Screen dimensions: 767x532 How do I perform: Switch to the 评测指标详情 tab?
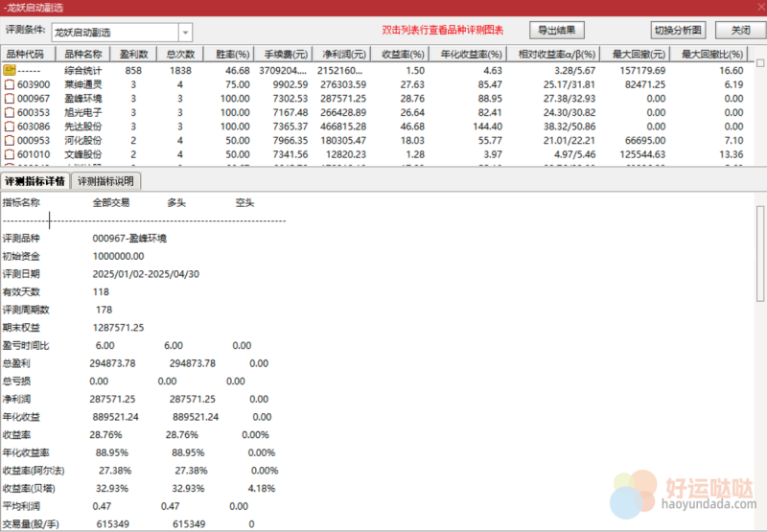tap(35, 181)
